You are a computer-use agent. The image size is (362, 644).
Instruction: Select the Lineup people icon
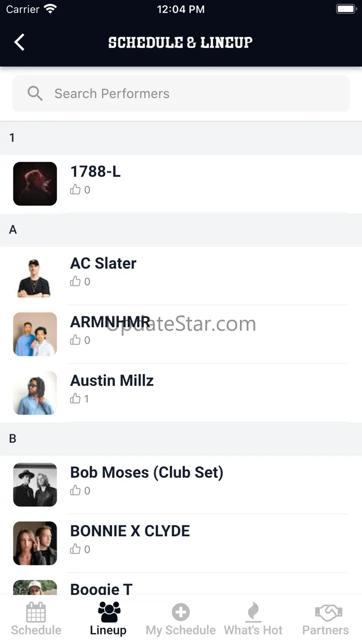click(109, 612)
